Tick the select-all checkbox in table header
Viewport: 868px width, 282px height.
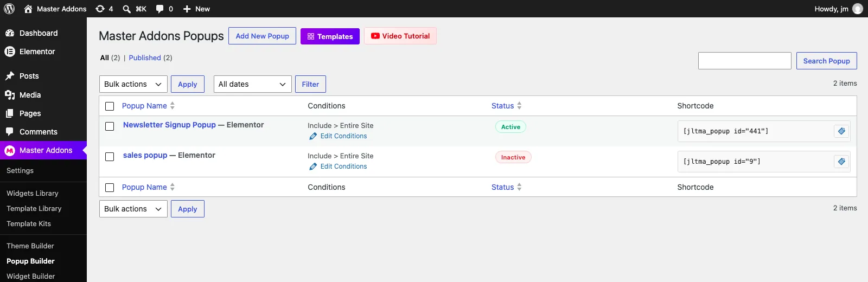[110, 106]
